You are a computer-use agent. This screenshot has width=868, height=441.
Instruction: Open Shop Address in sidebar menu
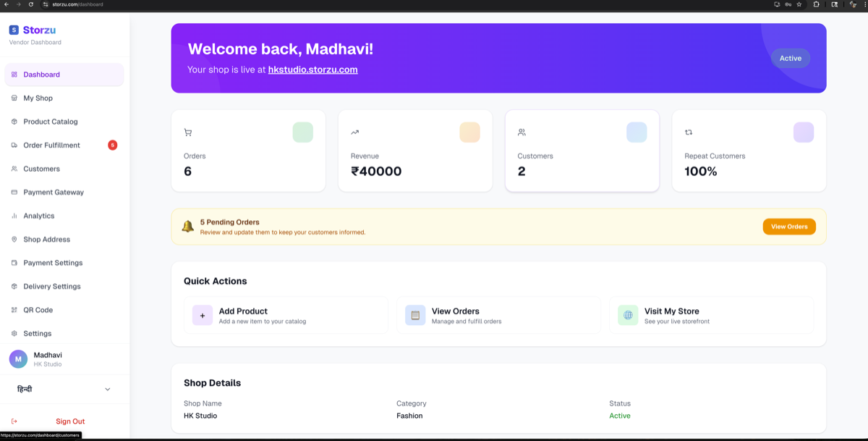pos(64,239)
